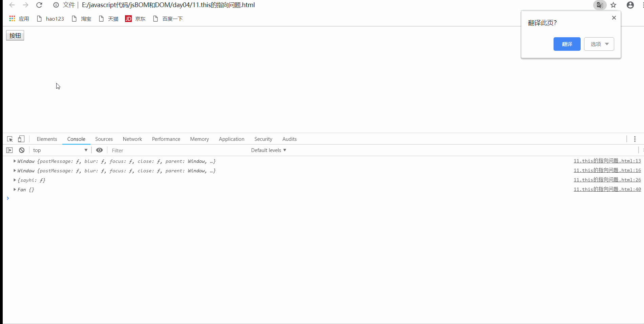Open source link for html line 26
The width and height of the screenshot is (644, 324).
click(607, 180)
